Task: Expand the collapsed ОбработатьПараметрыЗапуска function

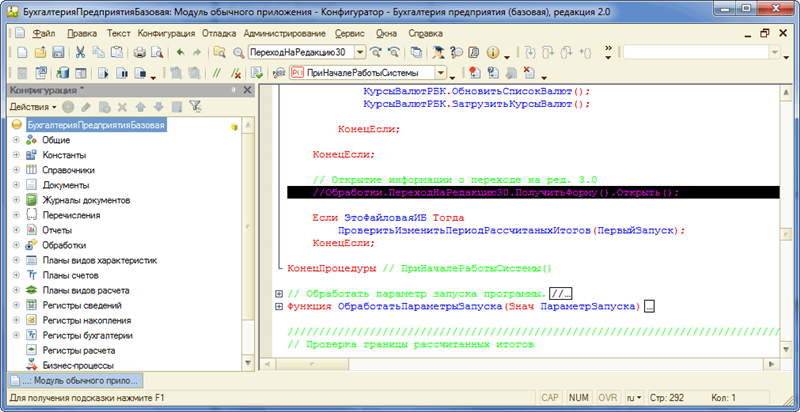Action: point(279,307)
